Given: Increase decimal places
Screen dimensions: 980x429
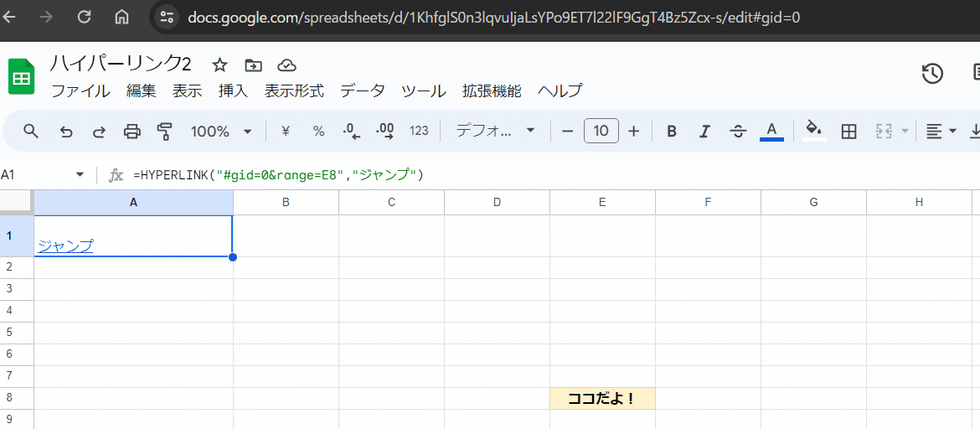Looking at the screenshot, I should (x=385, y=132).
